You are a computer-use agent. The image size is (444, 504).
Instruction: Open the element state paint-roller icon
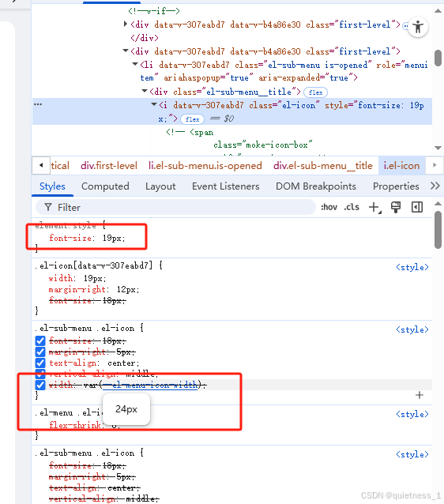coord(396,207)
